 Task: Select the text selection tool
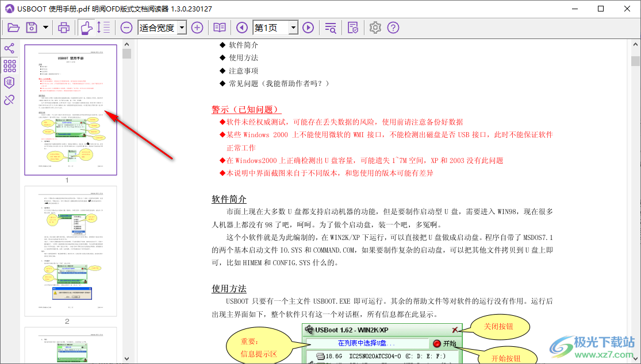[103, 28]
